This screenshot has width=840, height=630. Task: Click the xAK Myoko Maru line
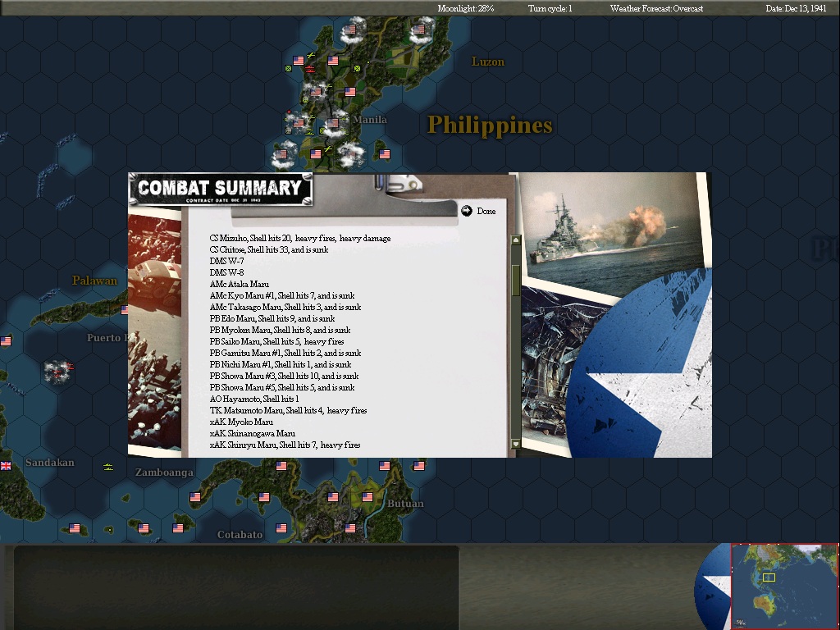click(241, 422)
